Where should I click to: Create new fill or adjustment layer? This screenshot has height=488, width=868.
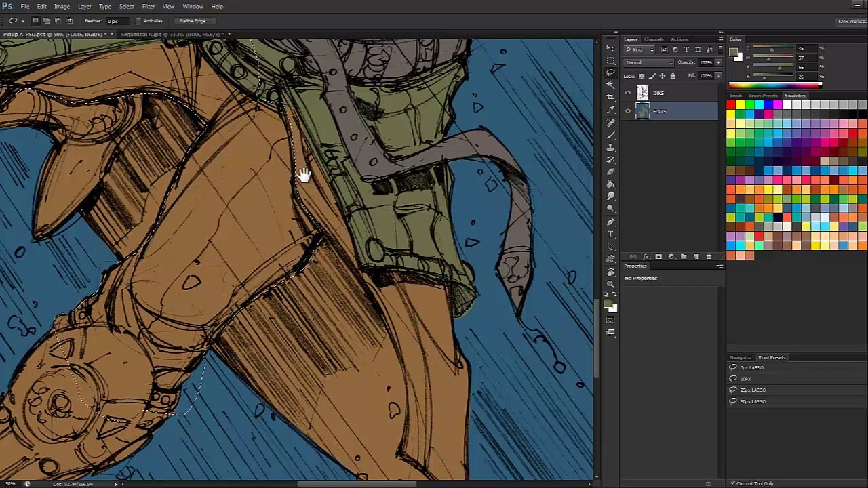click(x=671, y=257)
